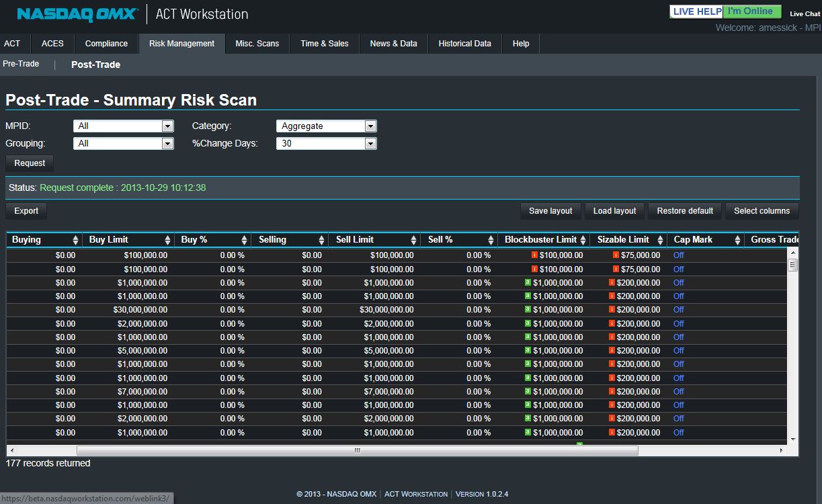Click green Blockbuster icon in $5,000,000.00 buy-limit row

528,350
